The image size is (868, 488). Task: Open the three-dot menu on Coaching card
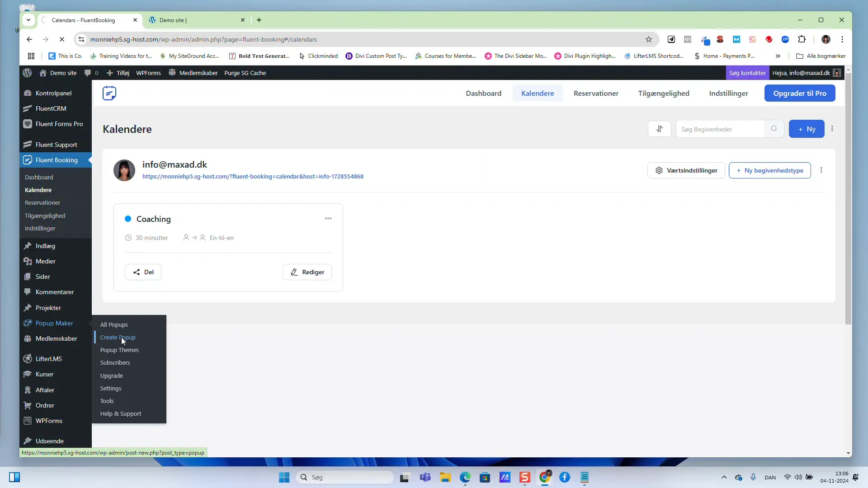(329, 218)
